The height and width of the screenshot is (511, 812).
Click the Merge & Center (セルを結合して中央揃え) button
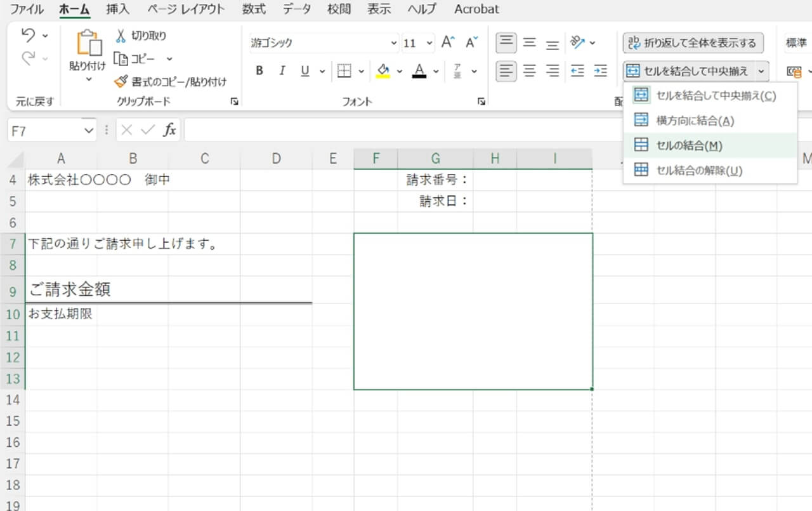(689, 71)
